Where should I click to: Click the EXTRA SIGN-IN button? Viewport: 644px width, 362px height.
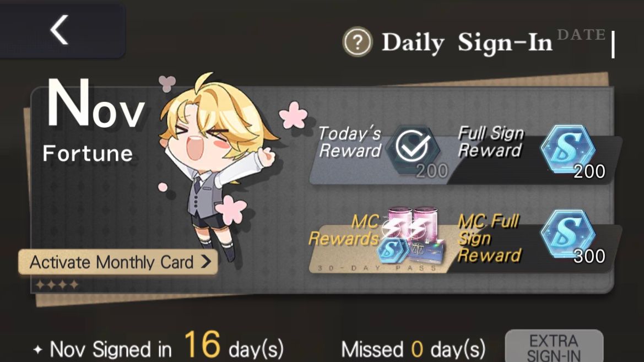(554, 347)
